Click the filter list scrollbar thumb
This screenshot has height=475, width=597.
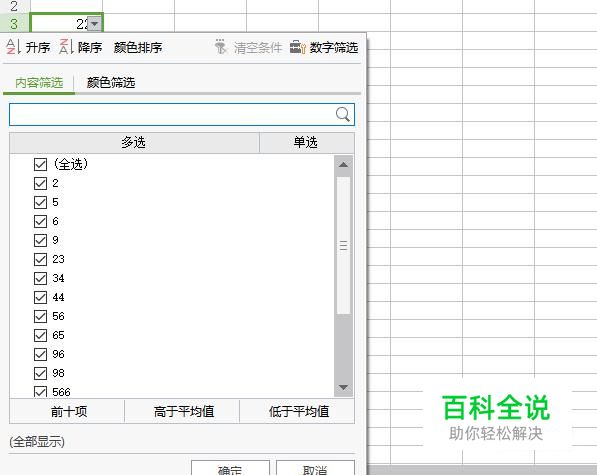click(343, 245)
